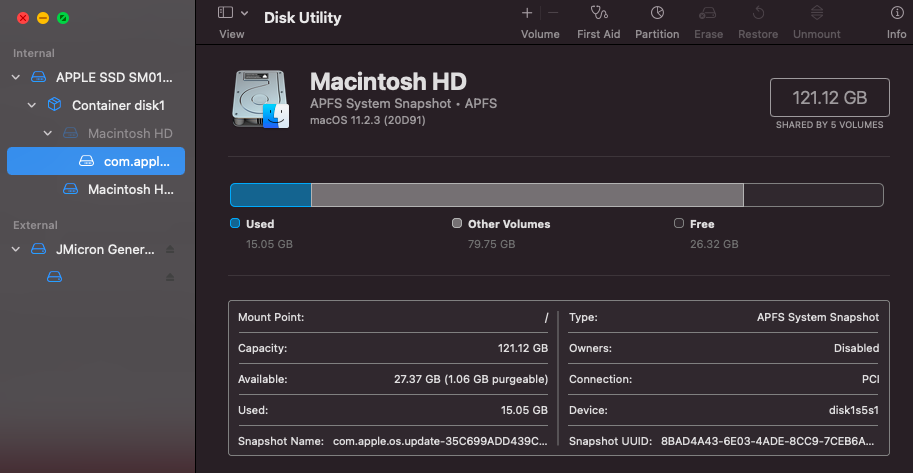Click the Type value APFS System Snapshot
This screenshot has width=913, height=473.
point(818,317)
